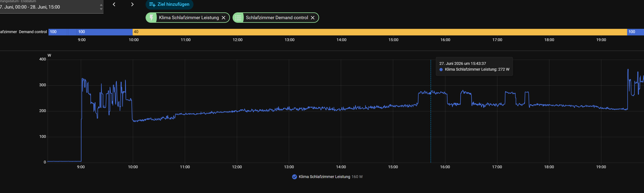644x193 pixels.
Task: Click the 18:00 label under demand timeline
Action: [549, 40]
